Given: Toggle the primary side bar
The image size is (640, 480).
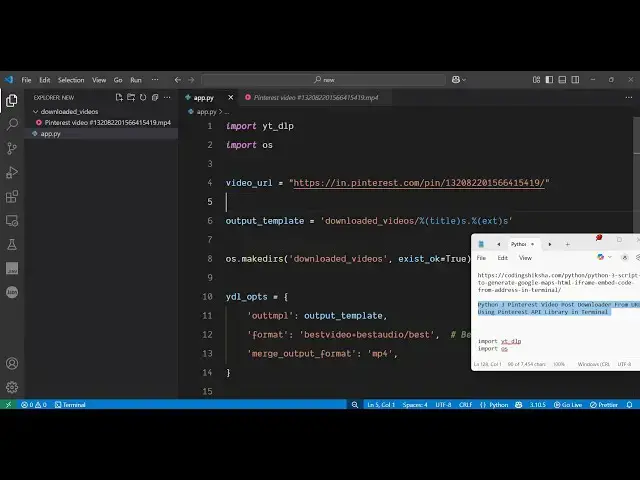Looking at the screenshot, I should 549,80.
